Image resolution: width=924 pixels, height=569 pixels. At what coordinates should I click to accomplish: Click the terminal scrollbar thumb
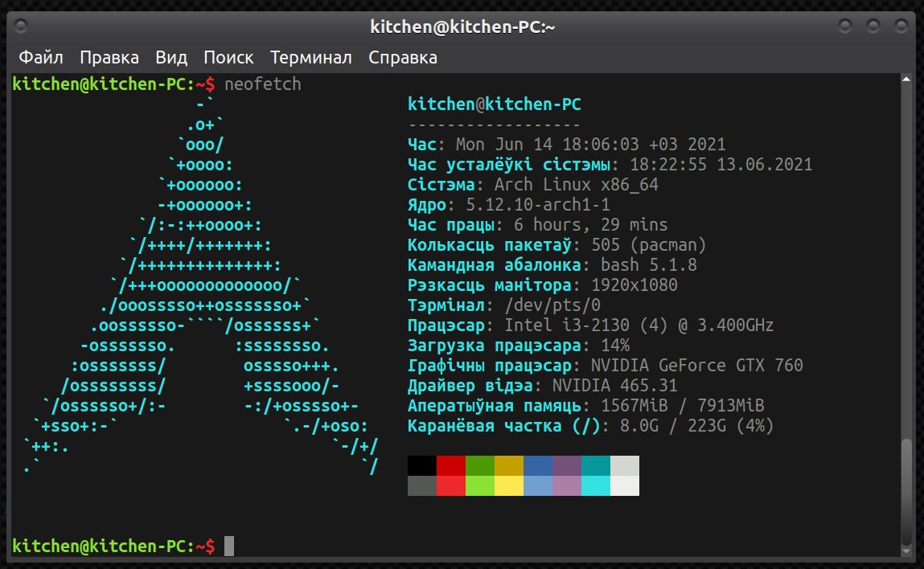tap(906, 493)
